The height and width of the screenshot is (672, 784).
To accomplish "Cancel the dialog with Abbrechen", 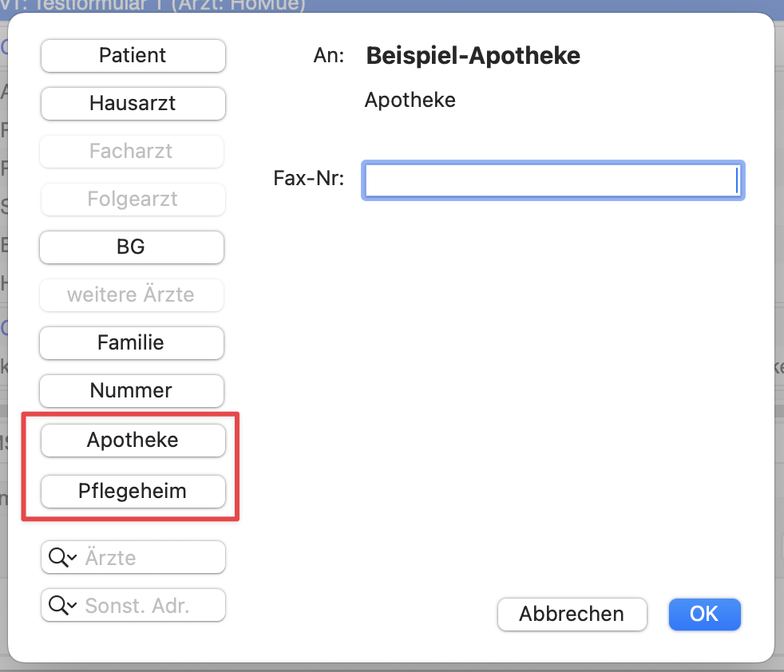I will pyautogui.click(x=572, y=614).
